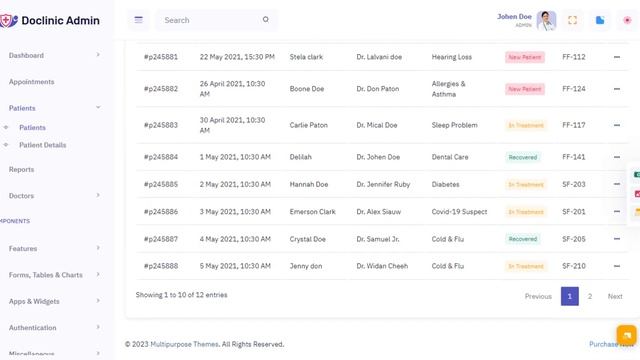This screenshot has height=360, width=640.
Task: Go to page 2 in pagination
Action: pos(590,297)
